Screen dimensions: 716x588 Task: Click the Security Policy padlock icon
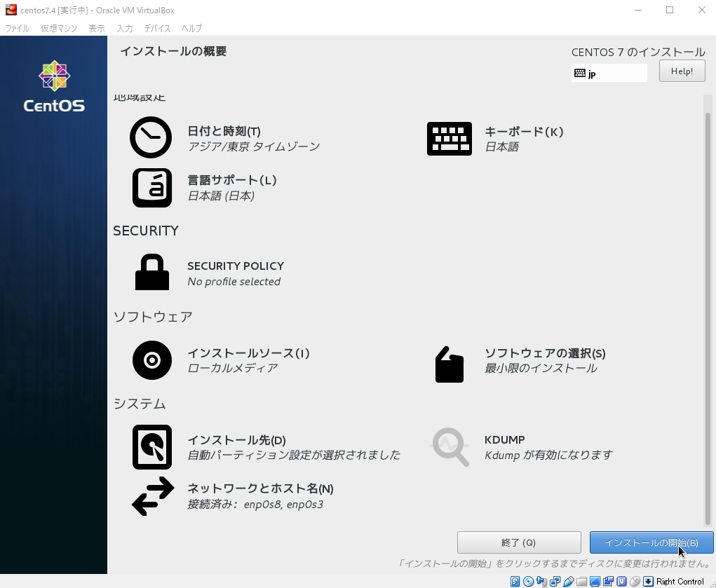(152, 273)
